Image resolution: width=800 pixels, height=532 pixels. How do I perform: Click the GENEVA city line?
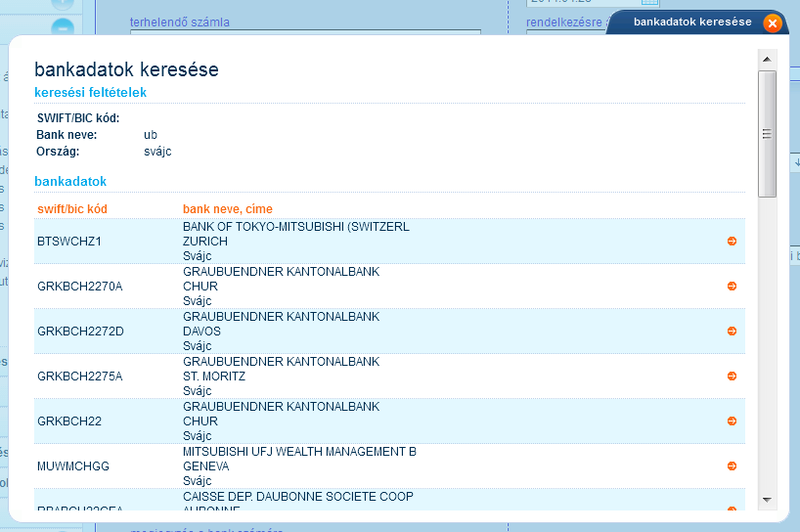pyautogui.click(x=206, y=466)
